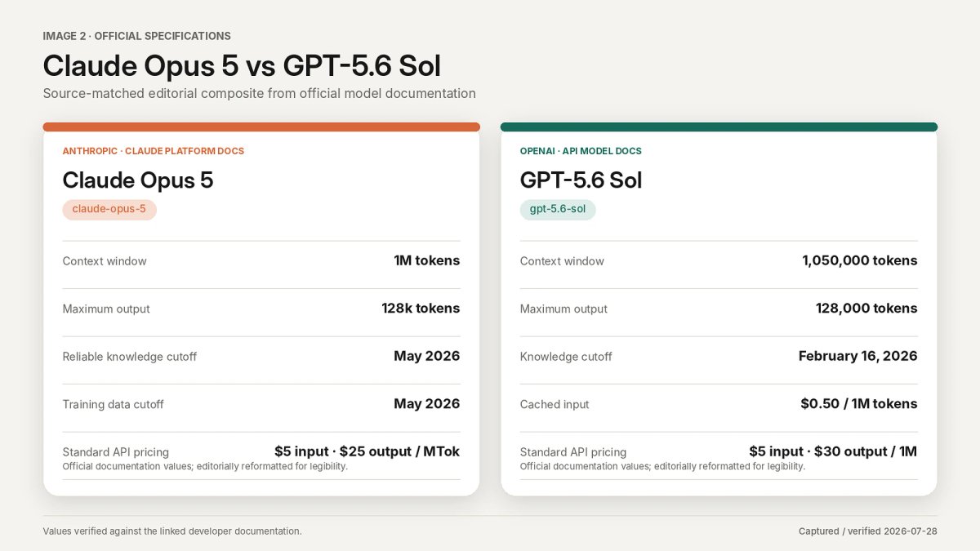Click the official documentation note in Claude card
The width and height of the screenshot is (980, 551).
[x=205, y=466]
